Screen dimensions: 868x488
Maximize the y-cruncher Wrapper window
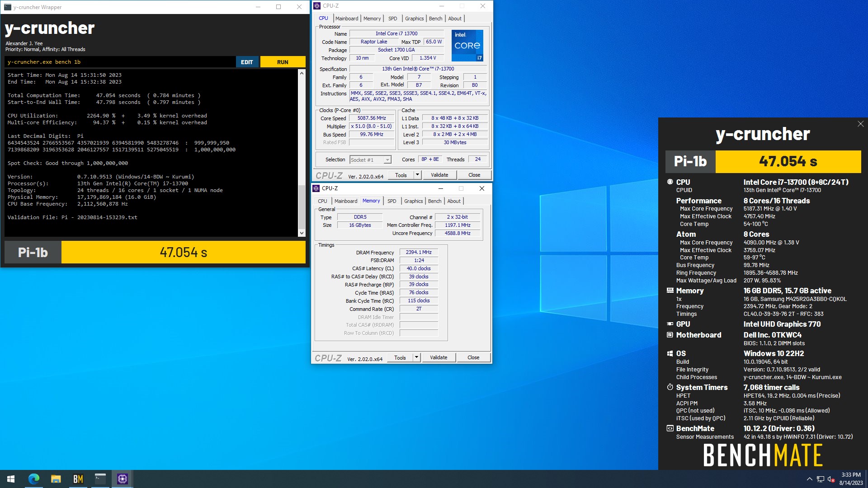[278, 7]
